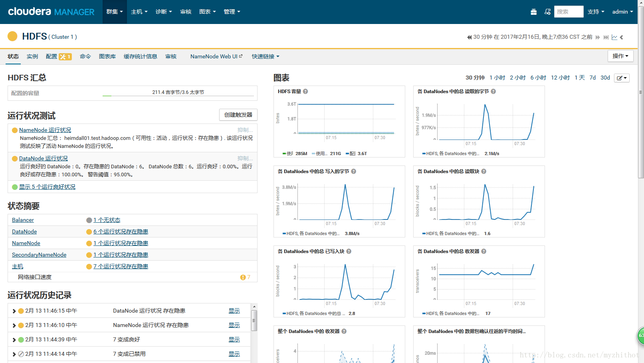
Task: Focus the 搜索 search field
Action: pos(569,12)
